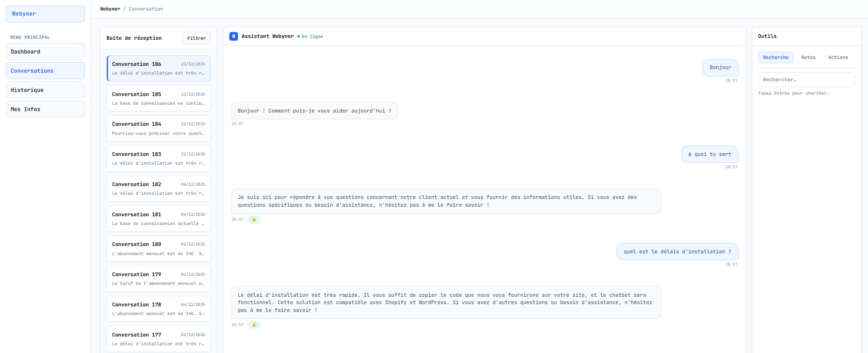
Task: Click the Webyner logo button
Action: (x=45, y=14)
